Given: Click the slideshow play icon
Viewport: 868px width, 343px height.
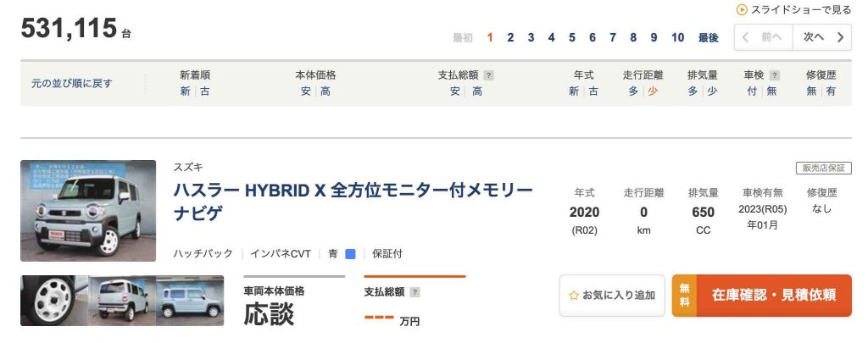Looking at the screenshot, I should point(742,10).
